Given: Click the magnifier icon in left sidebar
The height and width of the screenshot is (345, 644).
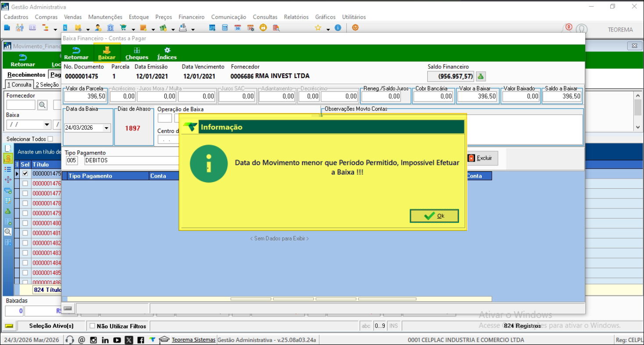Looking at the screenshot, I should (x=8, y=232).
